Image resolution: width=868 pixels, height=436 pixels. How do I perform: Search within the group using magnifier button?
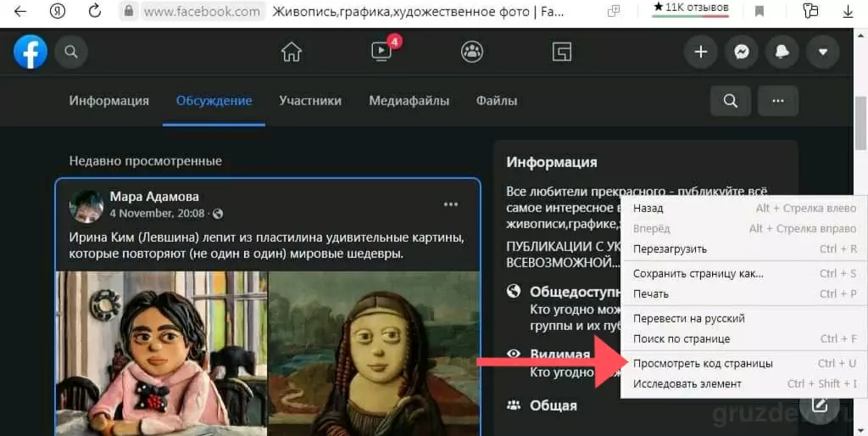pyautogui.click(x=731, y=101)
